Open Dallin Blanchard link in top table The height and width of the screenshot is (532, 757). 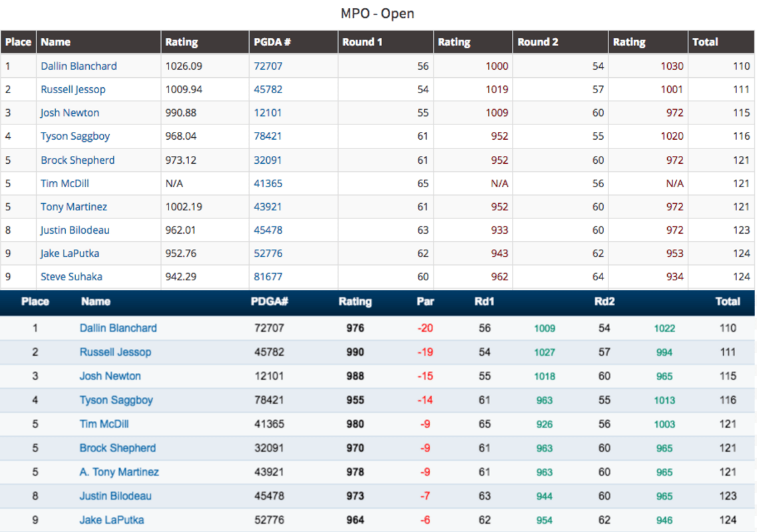coord(79,66)
